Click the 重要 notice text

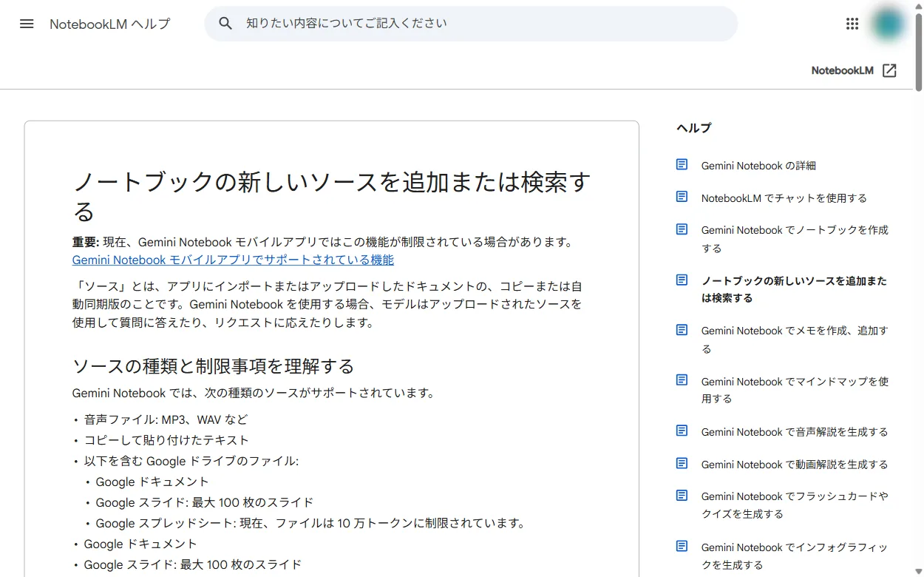(323, 242)
